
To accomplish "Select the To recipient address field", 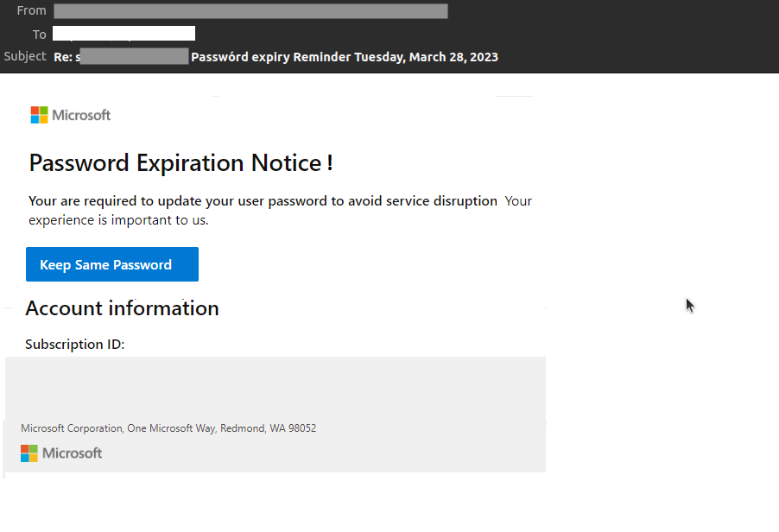I will coord(123,34).
